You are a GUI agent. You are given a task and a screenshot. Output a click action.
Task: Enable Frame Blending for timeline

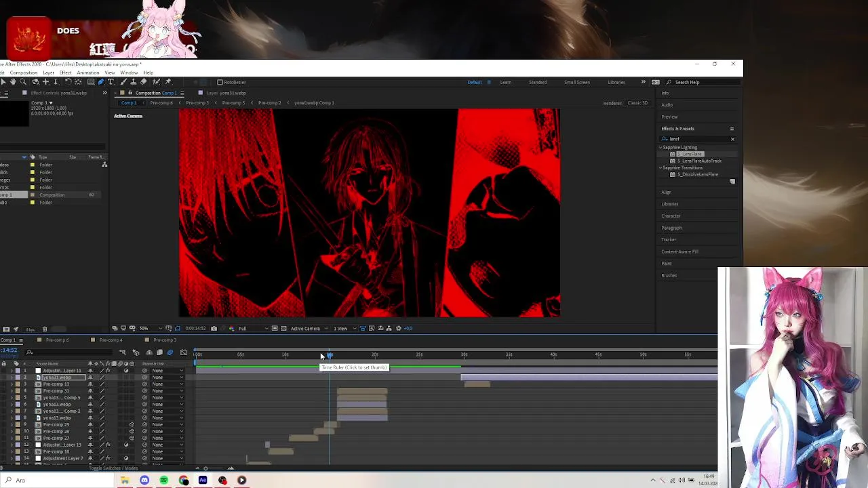click(x=159, y=352)
